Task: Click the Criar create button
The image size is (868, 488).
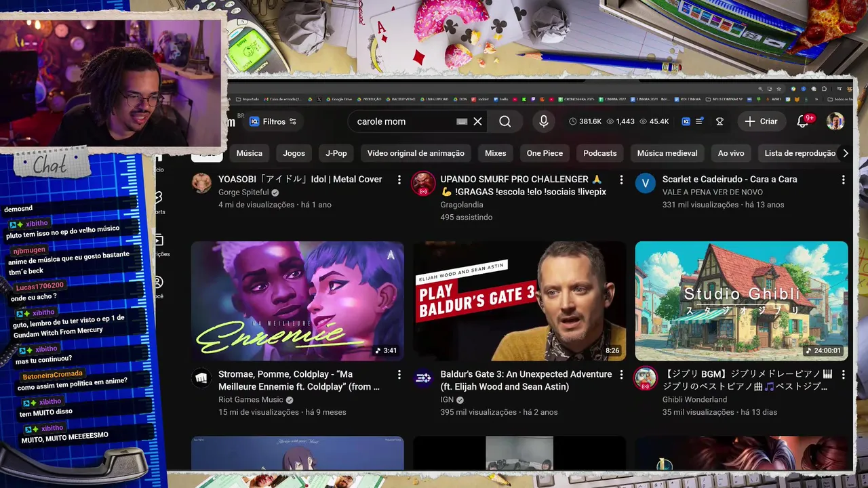Action: coord(761,121)
